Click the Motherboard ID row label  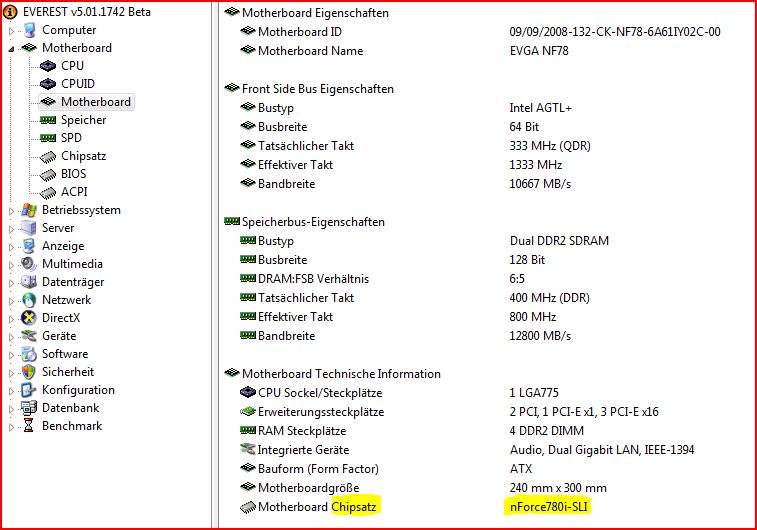point(300,32)
